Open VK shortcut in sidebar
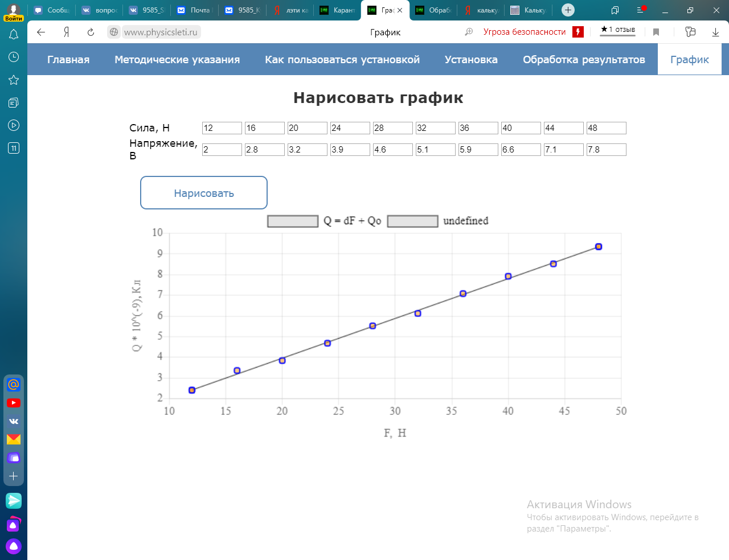Viewport: 729px width, 560px height. coord(14,421)
